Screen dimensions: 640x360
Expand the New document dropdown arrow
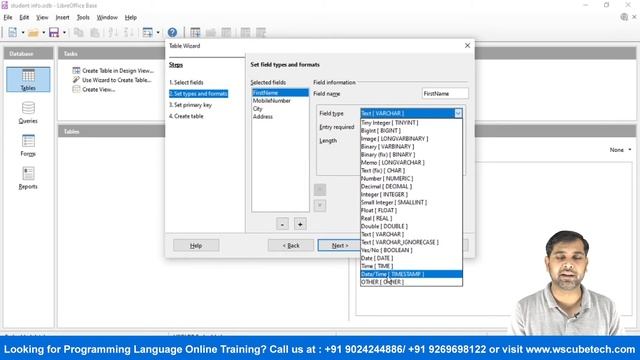pos(23,32)
